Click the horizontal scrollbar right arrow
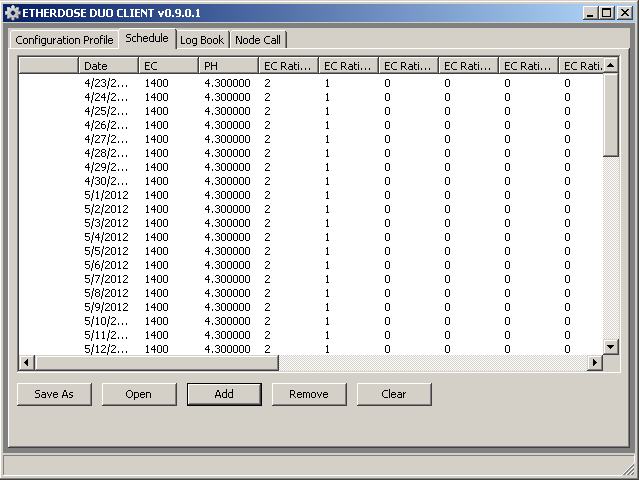This screenshot has height=480, width=639. (x=595, y=362)
